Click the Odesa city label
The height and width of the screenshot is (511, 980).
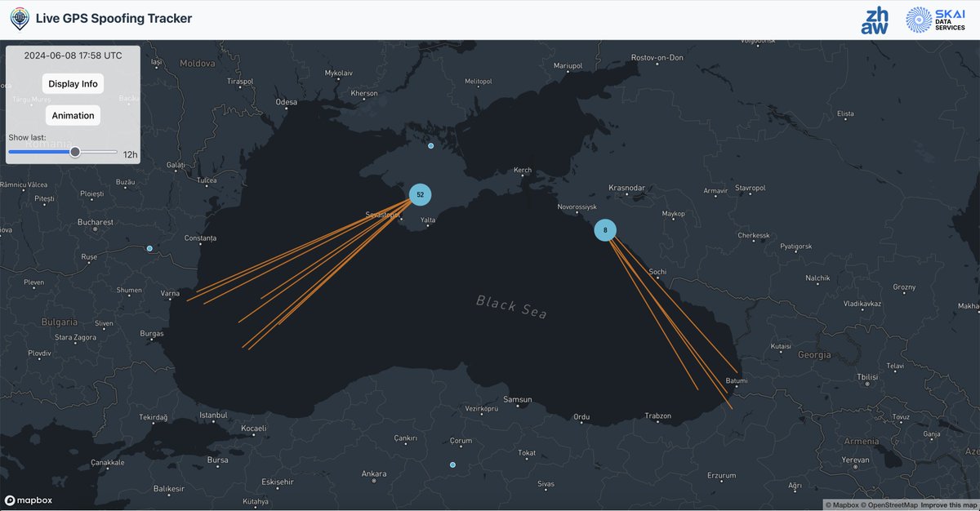tap(287, 102)
